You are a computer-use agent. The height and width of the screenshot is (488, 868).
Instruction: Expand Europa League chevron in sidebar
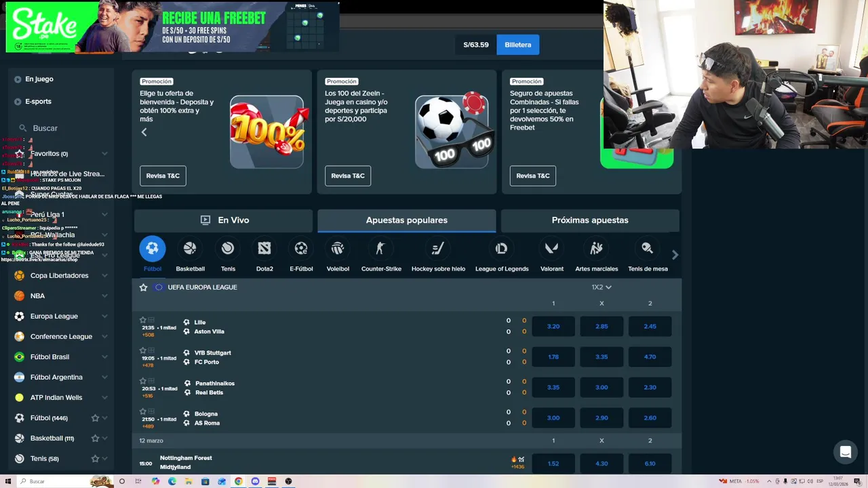104,317
